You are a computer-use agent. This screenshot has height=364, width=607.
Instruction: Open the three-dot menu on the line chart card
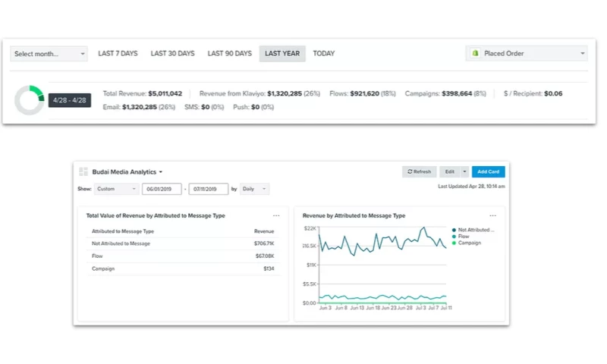[x=492, y=216]
